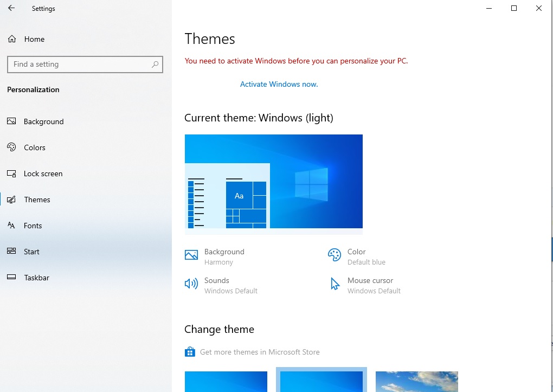553x392 pixels.
Task: Click the Themes page title
Action: pyautogui.click(x=209, y=39)
